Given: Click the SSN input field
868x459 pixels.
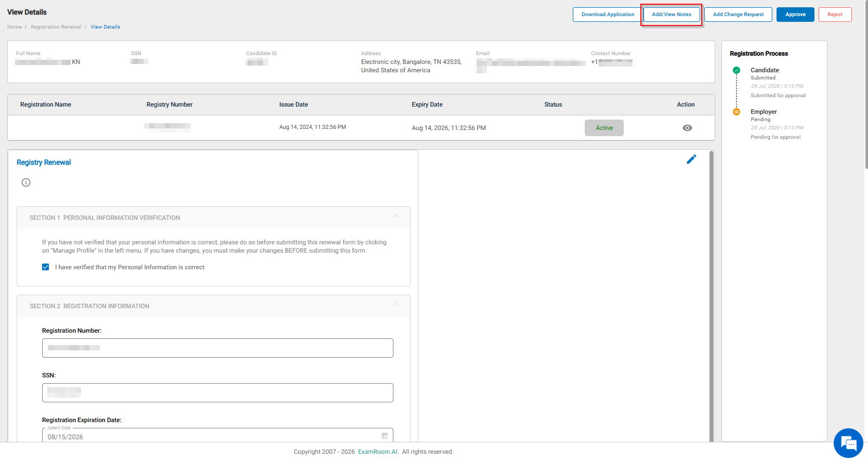Looking at the screenshot, I should [218, 392].
